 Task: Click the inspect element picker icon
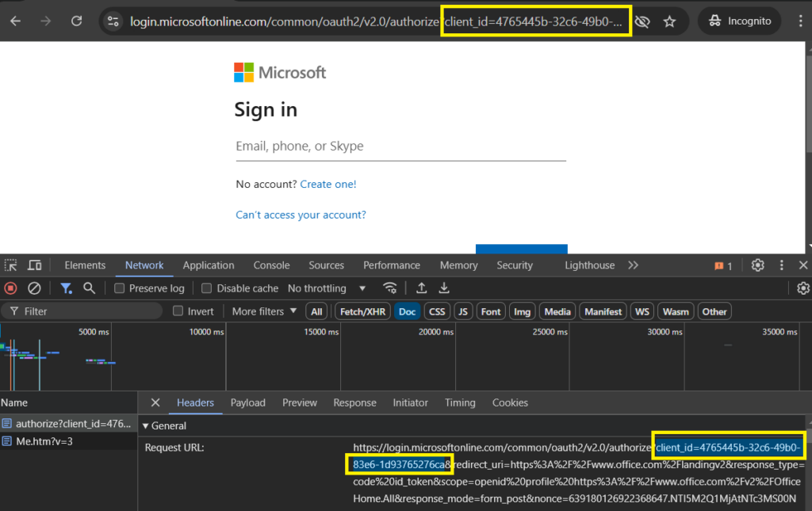tap(11, 265)
